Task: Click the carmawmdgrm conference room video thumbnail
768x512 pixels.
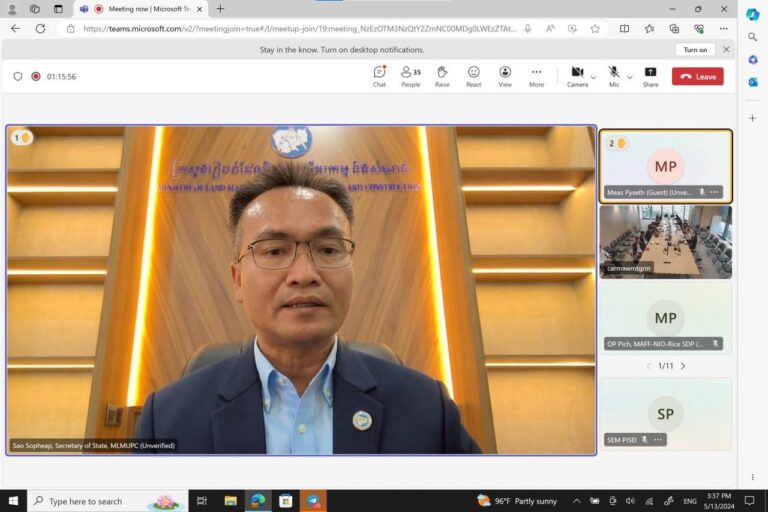Action: coord(665,240)
